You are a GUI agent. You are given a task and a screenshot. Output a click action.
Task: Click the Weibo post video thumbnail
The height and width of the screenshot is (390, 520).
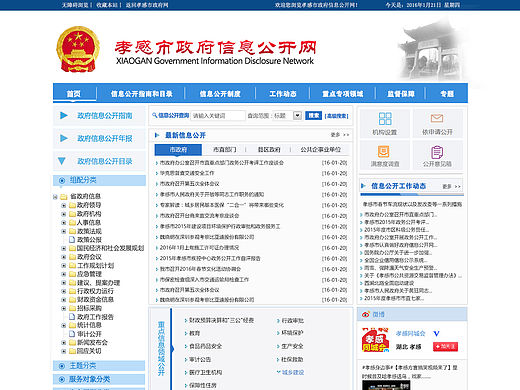click(386, 385)
